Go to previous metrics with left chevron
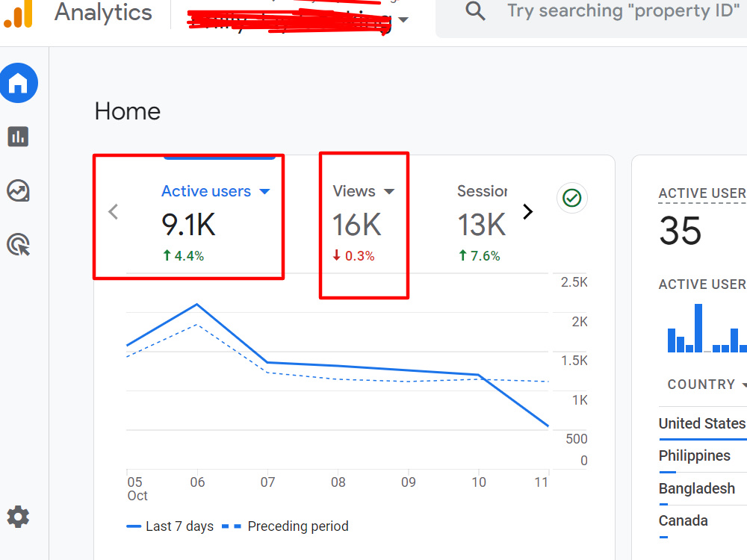The height and width of the screenshot is (560, 747). coord(113,212)
